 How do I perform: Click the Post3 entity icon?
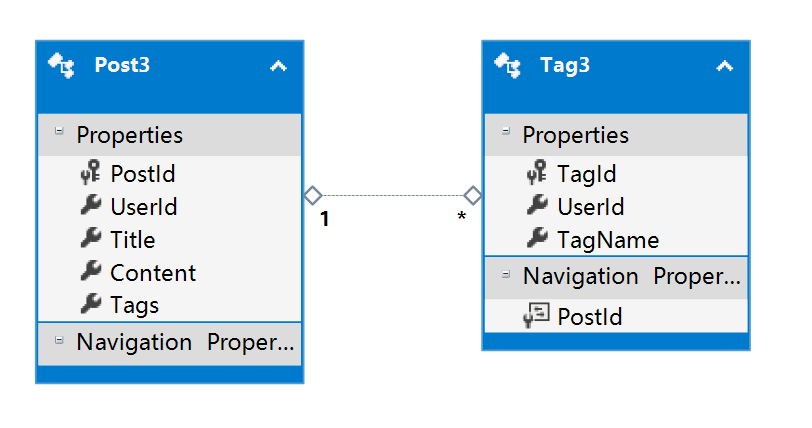pyautogui.click(x=62, y=66)
